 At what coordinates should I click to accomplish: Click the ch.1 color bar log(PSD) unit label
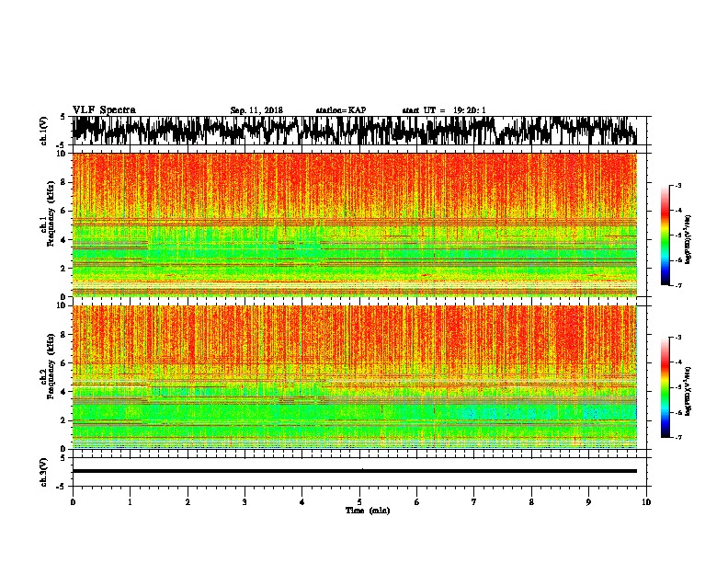pos(688,239)
